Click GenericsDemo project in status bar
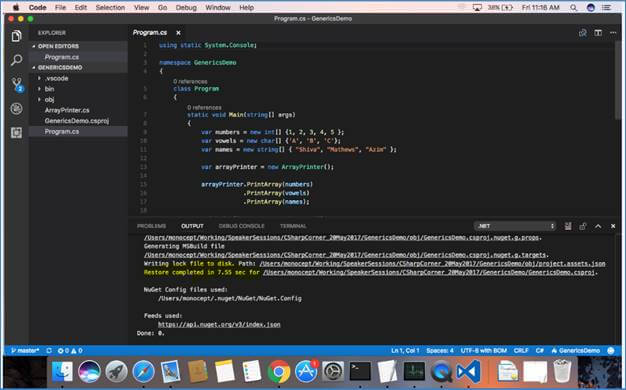This screenshot has height=390, width=626. [576, 350]
